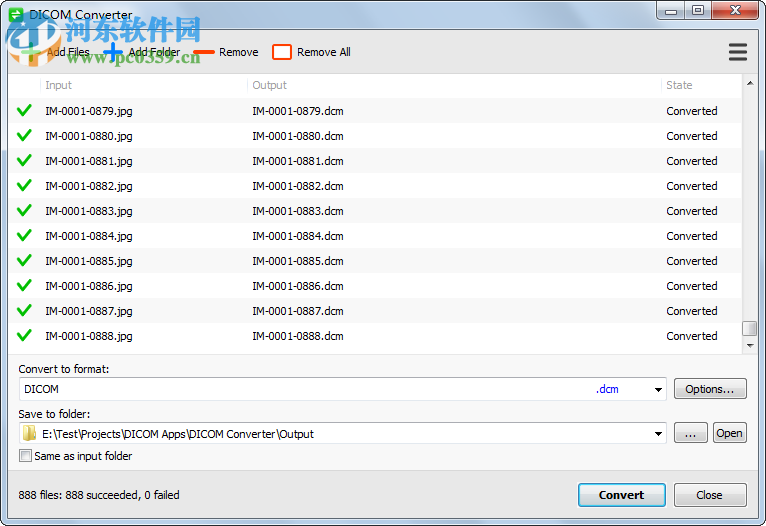Select input file IM-0001-0884.jpg
Screen dimensions: 766x526
pos(89,236)
